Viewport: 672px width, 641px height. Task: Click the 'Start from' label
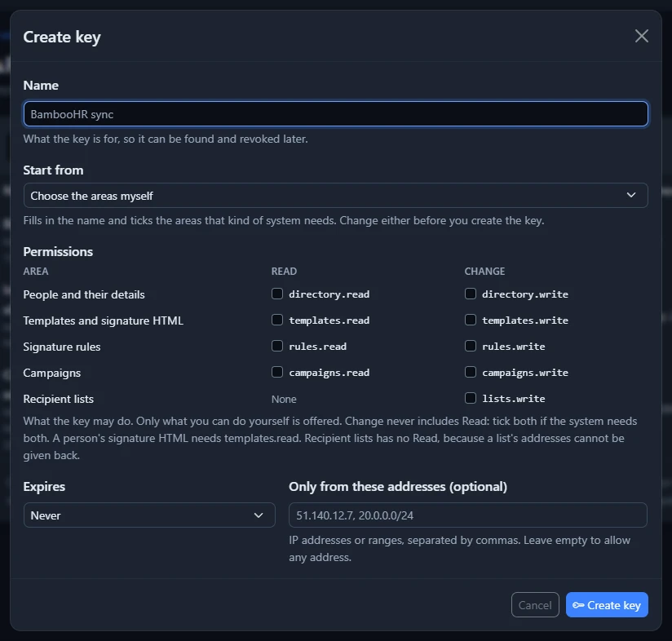pos(53,170)
